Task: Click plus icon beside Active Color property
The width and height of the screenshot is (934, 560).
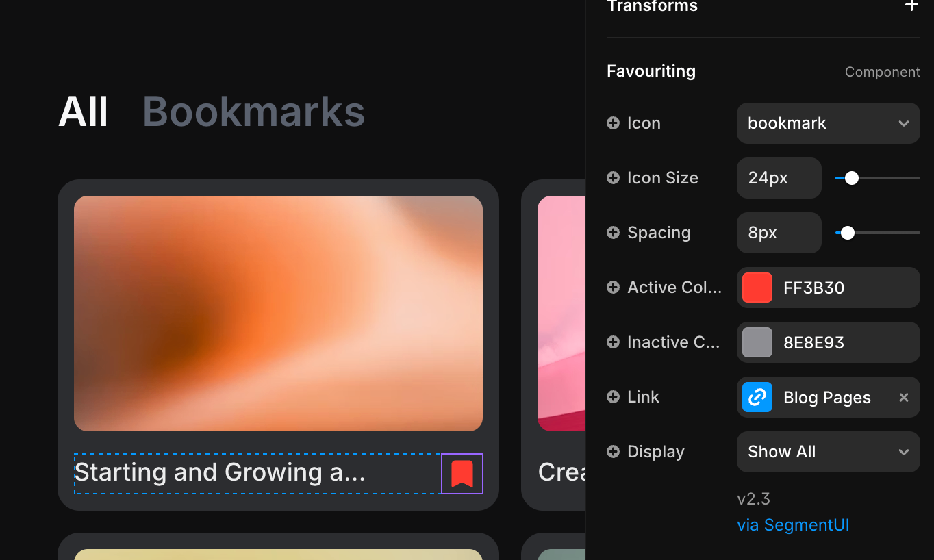Action: click(x=613, y=288)
